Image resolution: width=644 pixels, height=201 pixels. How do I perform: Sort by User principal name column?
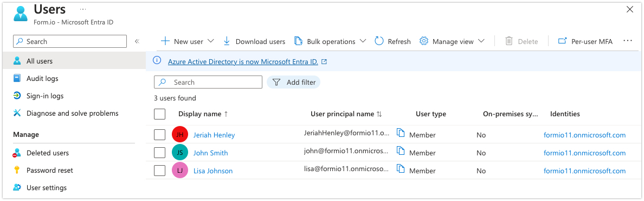click(x=346, y=114)
